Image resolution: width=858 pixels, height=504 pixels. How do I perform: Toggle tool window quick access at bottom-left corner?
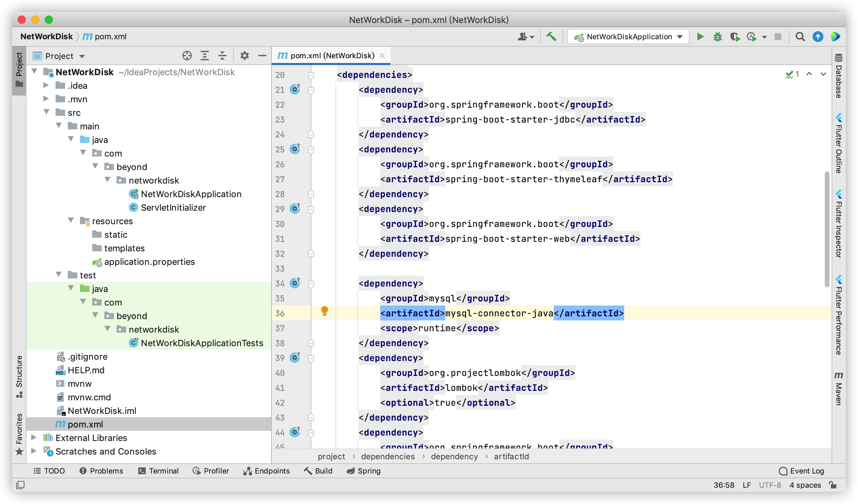[x=20, y=485]
